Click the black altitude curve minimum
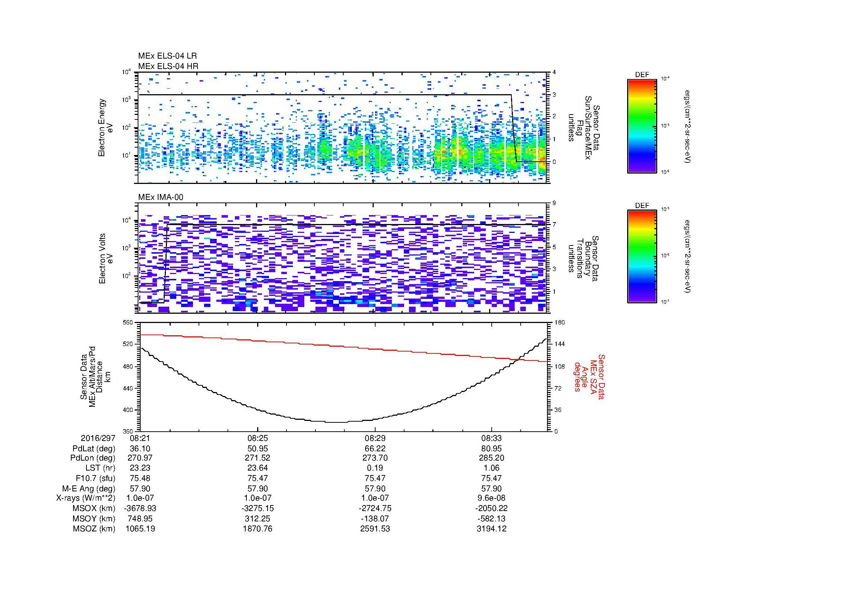Image resolution: width=868 pixels, height=613 pixels. point(337,422)
